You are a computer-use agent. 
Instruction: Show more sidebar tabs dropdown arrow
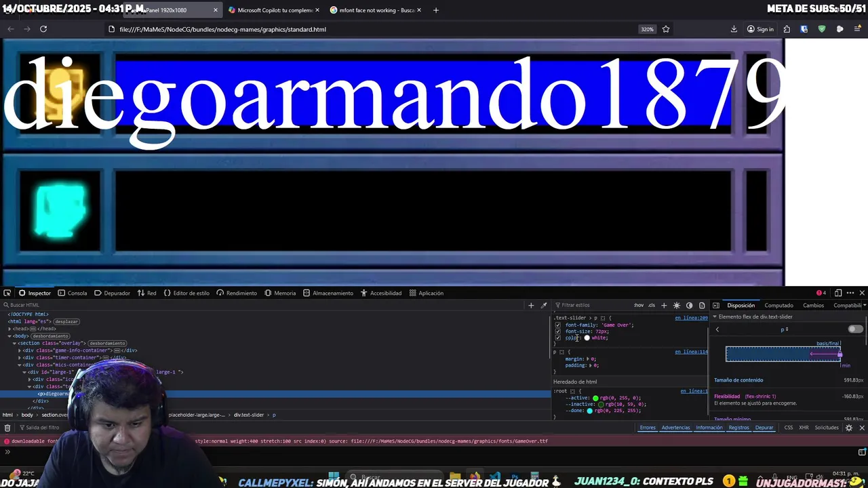864,305
